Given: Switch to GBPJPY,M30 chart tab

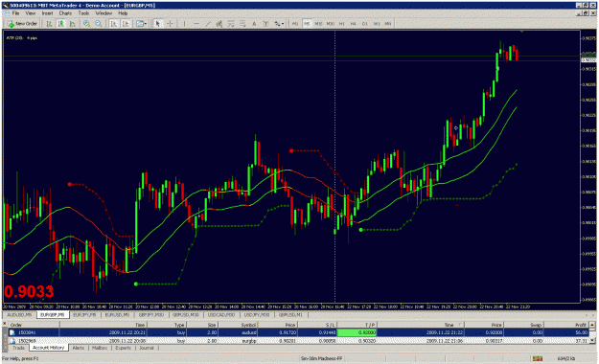Looking at the screenshot, I should [x=150, y=315].
